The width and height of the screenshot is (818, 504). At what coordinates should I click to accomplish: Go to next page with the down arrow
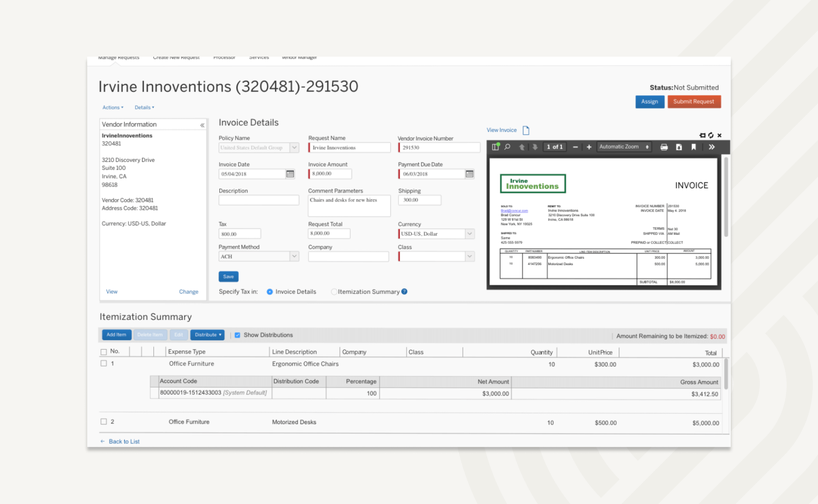click(535, 147)
